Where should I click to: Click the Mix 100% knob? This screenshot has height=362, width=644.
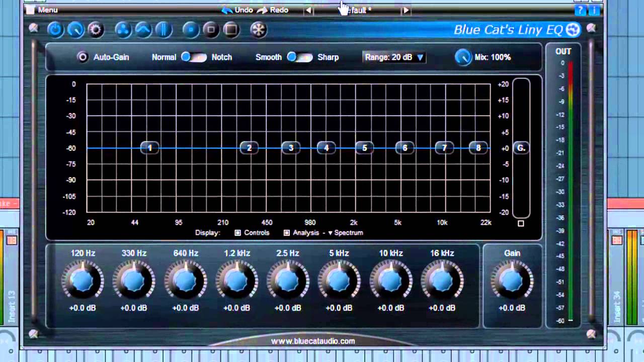pyautogui.click(x=463, y=57)
